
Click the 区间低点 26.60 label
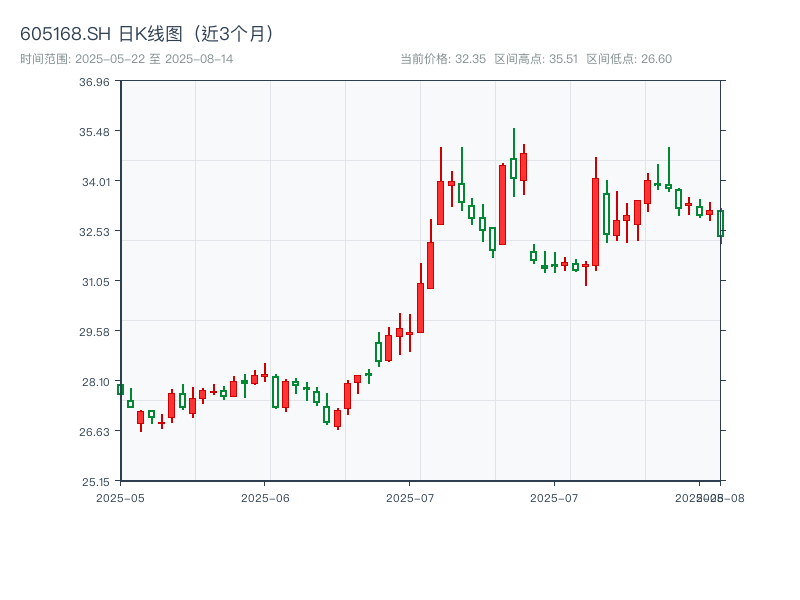(x=629, y=59)
